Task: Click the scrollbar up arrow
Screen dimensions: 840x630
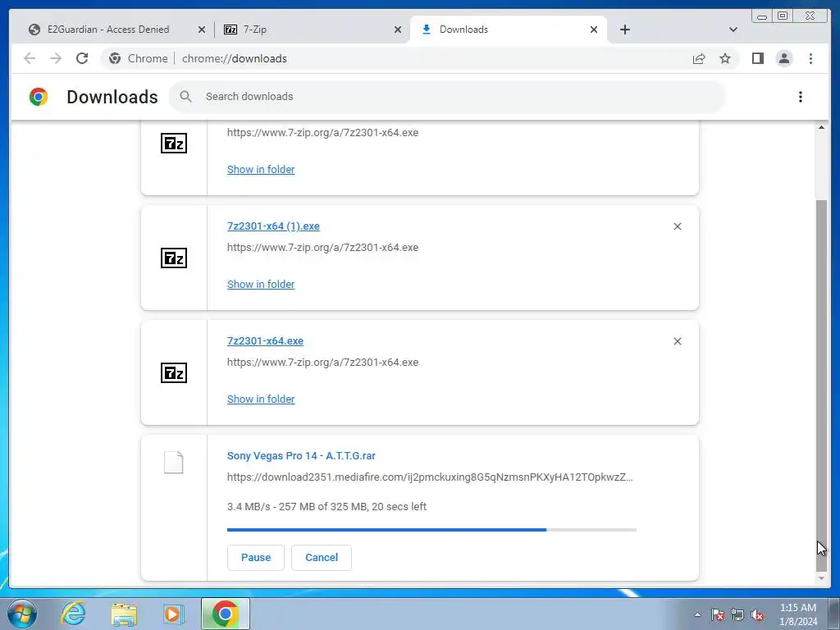Action: pyautogui.click(x=821, y=127)
